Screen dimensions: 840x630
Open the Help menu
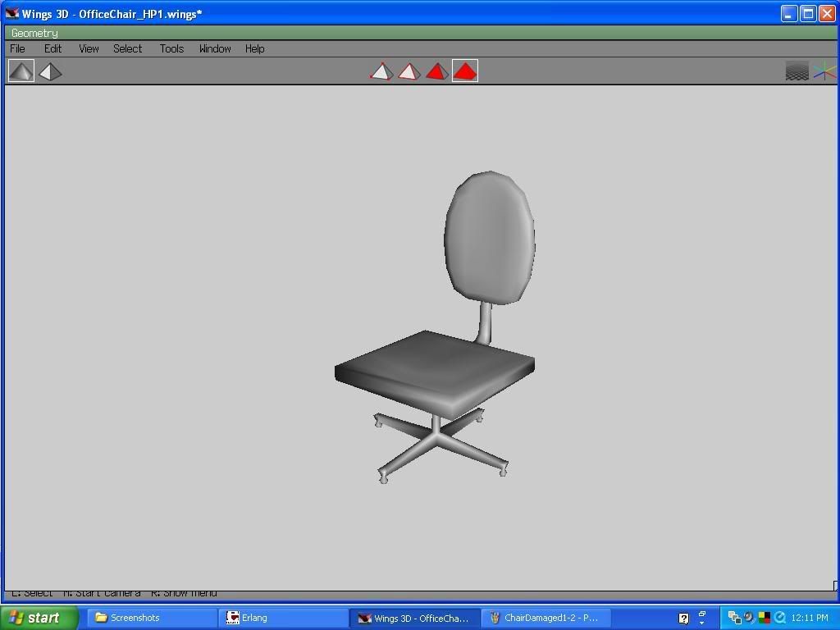254,48
